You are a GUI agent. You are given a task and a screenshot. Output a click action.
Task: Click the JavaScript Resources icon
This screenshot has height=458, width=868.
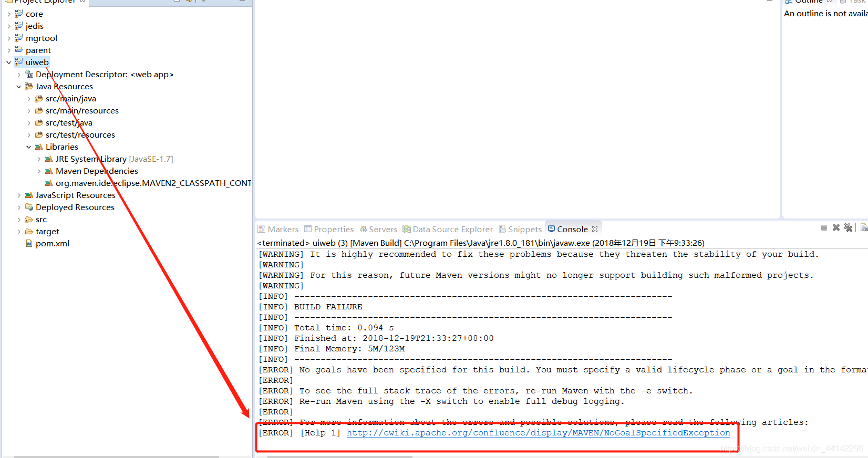click(x=29, y=195)
